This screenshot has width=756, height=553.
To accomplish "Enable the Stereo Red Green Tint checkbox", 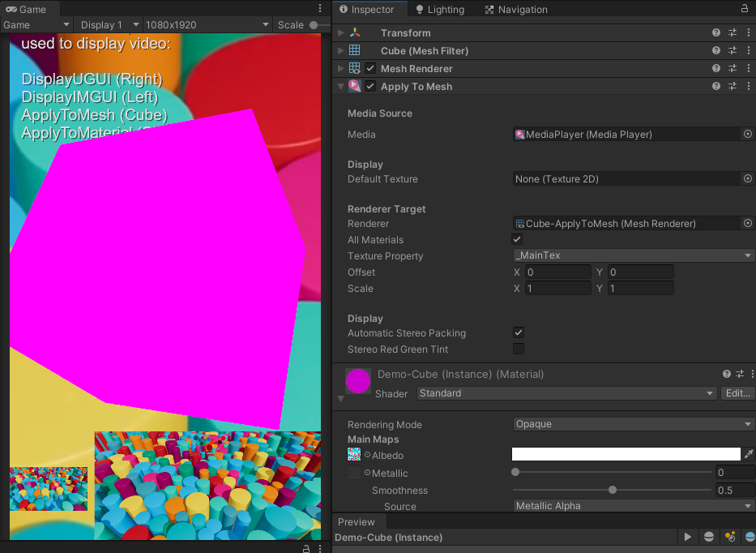I will [517, 348].
